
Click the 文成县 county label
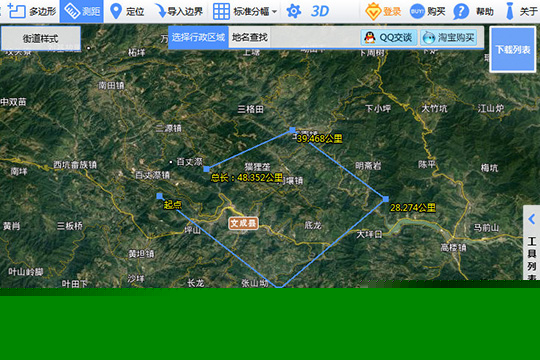pyautogui.click(x=243, y=223)
